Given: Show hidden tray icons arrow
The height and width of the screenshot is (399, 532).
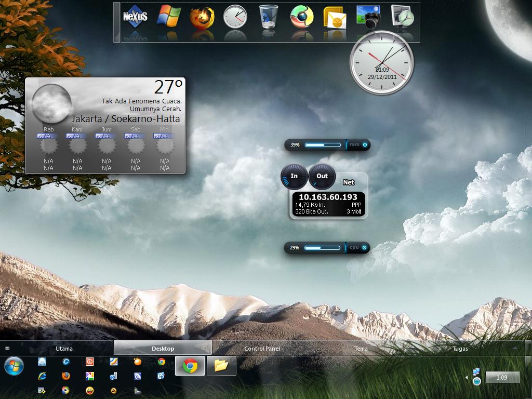Looking at the screenshot, I should coord(467,377).
